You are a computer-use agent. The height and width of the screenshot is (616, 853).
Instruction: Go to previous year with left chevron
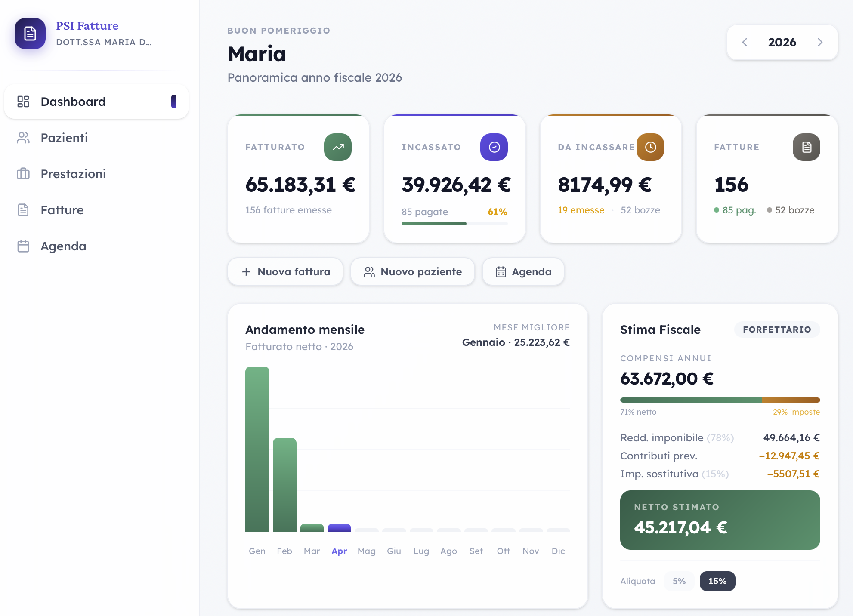click(x=745, y=42)
